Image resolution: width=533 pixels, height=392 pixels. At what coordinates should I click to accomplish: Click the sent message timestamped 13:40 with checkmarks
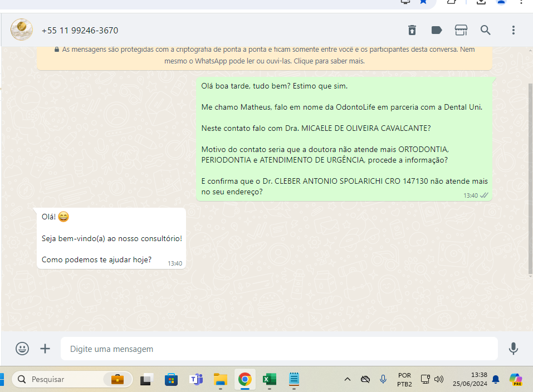pyautogui.click(x=344, y=139)
